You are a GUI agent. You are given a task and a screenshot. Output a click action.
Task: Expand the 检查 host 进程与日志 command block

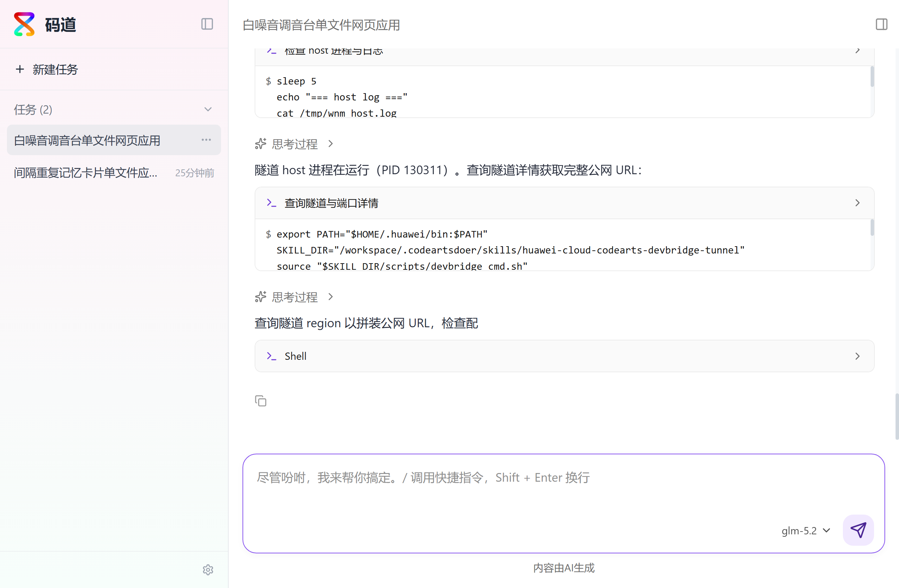pos(857,51)
